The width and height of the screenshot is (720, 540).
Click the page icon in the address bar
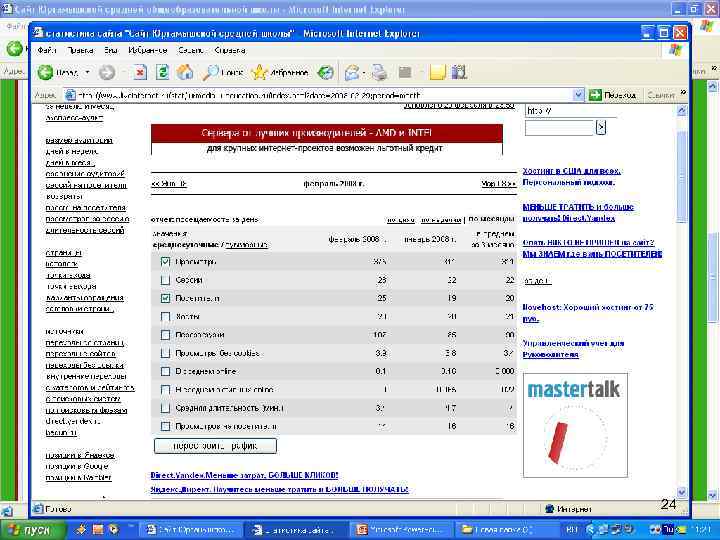(x=70, y=95)
